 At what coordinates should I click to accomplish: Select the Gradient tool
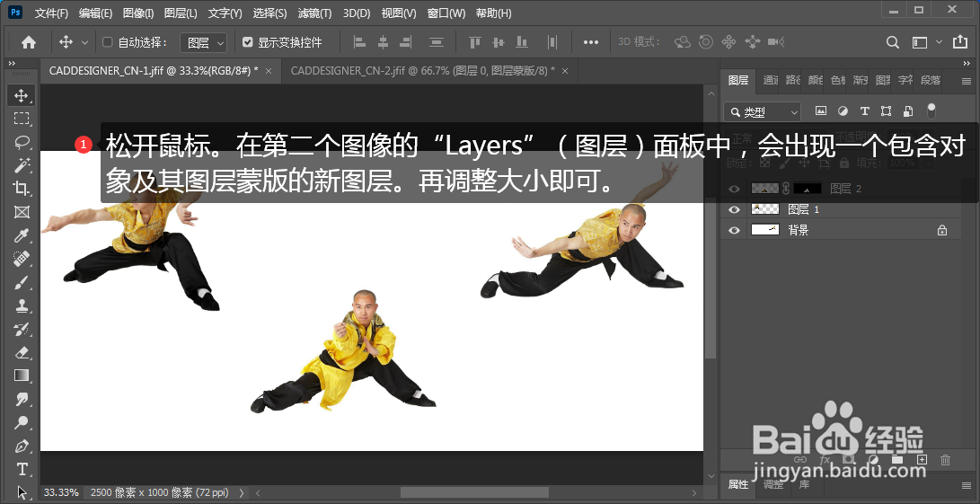point(22,376)
